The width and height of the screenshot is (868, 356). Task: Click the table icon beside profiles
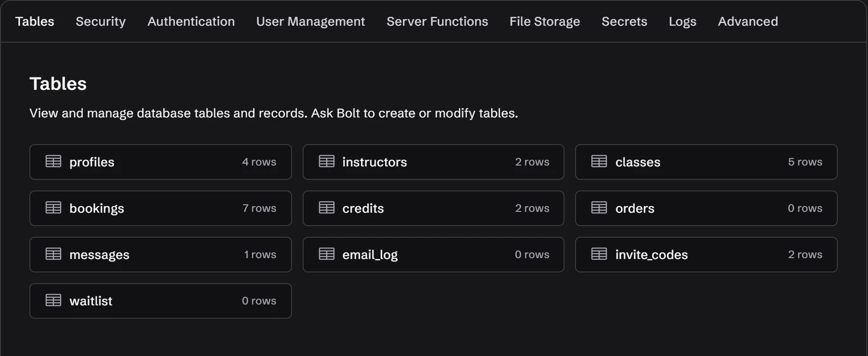pyautogui.click(x=53, y=162)
